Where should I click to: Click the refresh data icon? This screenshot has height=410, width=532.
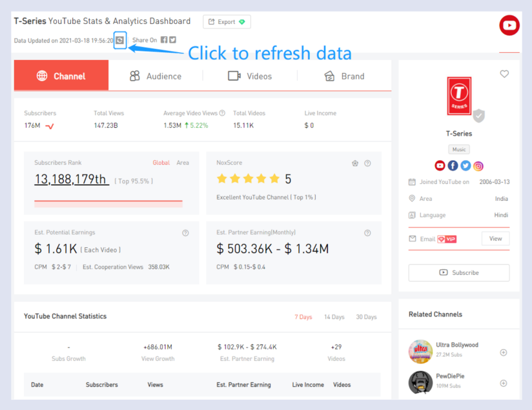[119, 41]
